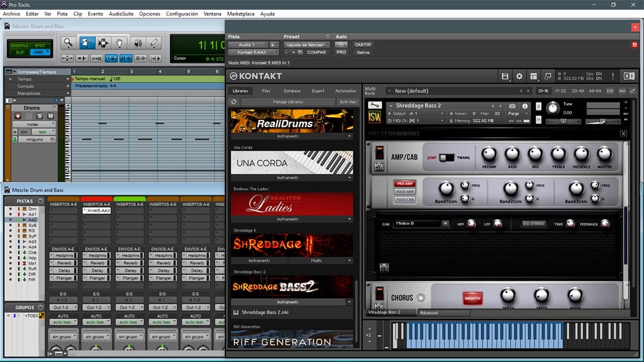The height and width of the screenshot is (362, 644).
Task: Open Kontakt workspace layout icon
Action: pyautogui.click(x=533, y=76)
